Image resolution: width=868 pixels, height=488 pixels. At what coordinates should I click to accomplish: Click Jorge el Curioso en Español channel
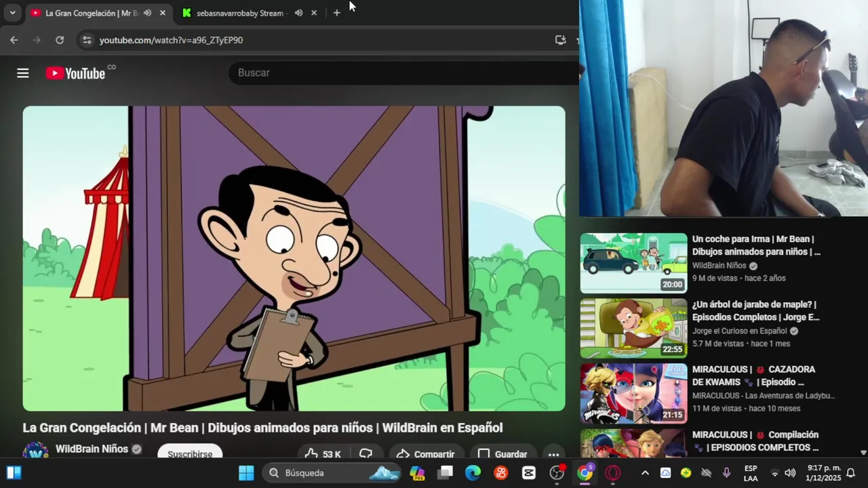point(740,331)
